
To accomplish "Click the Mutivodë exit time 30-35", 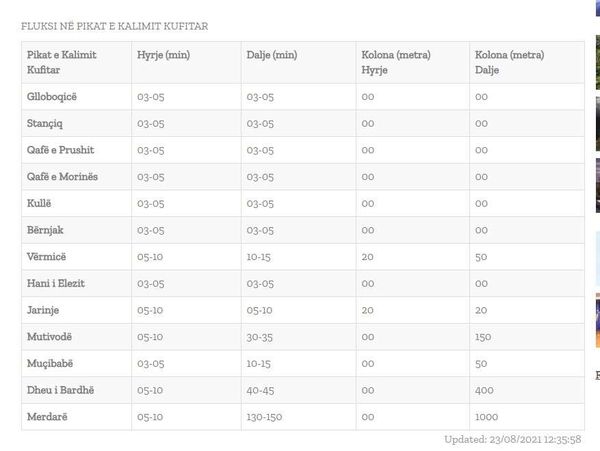I will [259, 337].
